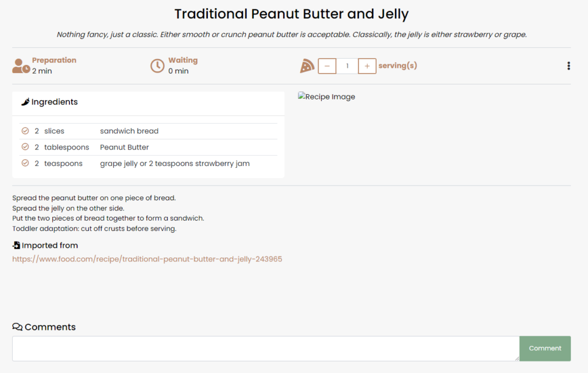
Task: Click the broken Recipe Image placeholder
Action: [x=327, y=97]
